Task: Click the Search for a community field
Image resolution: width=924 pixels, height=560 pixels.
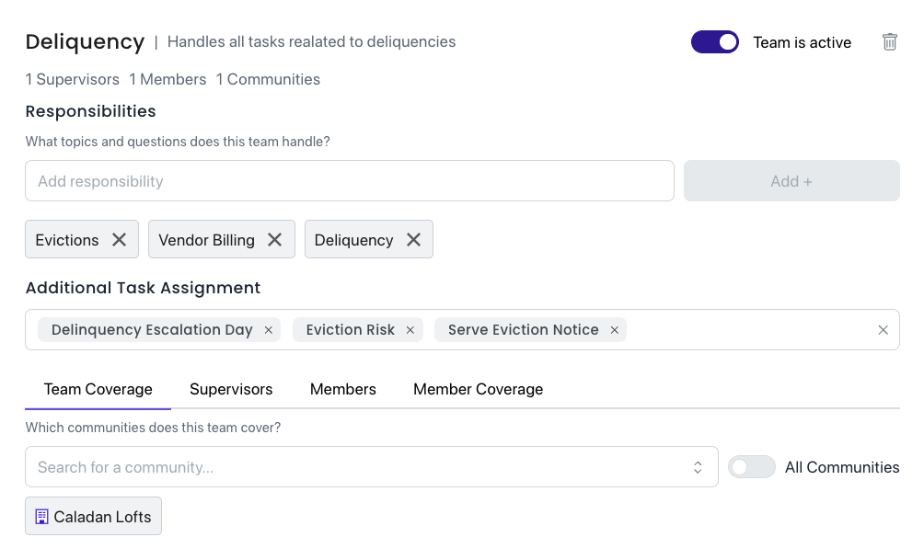Action: tap(371, 467)
